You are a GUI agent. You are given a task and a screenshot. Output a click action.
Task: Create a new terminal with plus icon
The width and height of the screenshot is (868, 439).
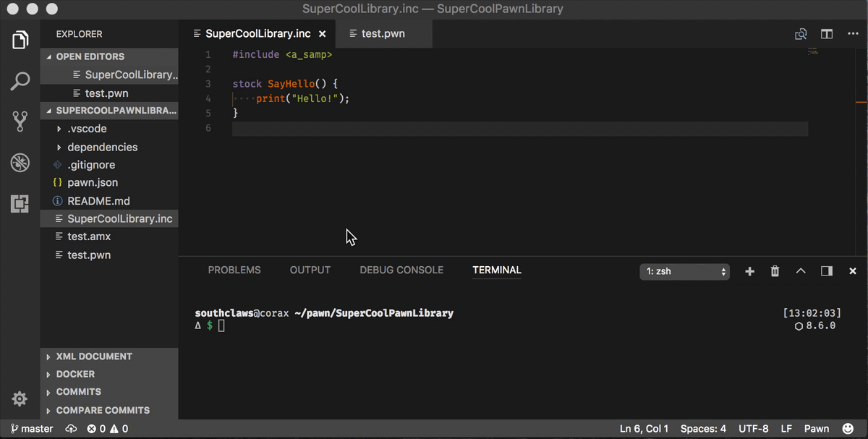click(749, 271)
